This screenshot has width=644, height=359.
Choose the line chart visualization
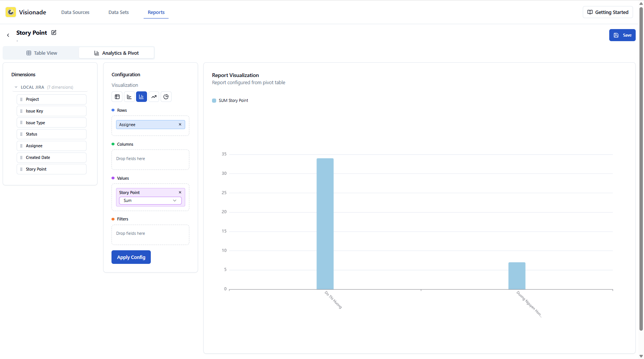click(x=154, y=97)
